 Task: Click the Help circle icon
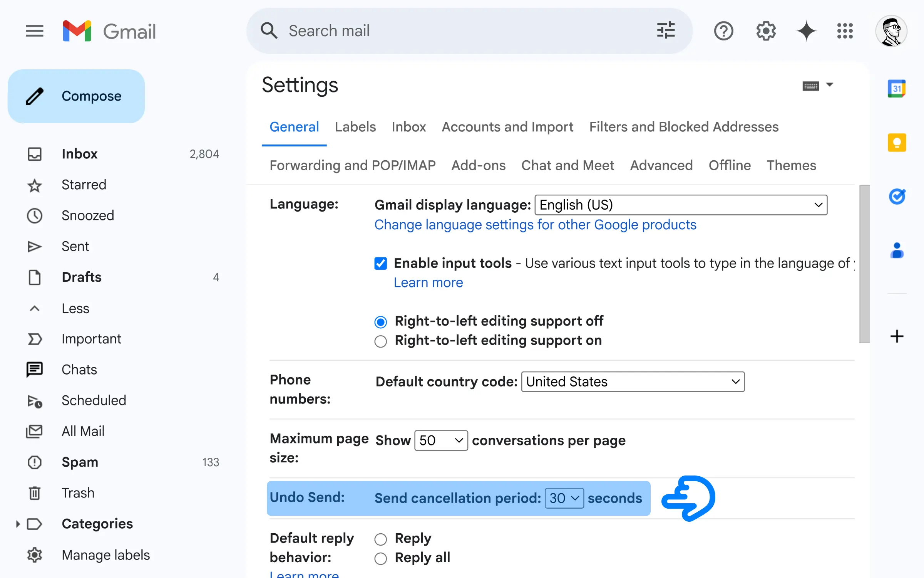[724, 30]
